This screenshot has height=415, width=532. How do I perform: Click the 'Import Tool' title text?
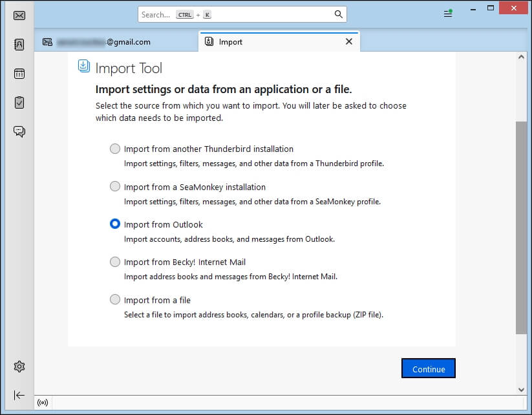[129, 69]
